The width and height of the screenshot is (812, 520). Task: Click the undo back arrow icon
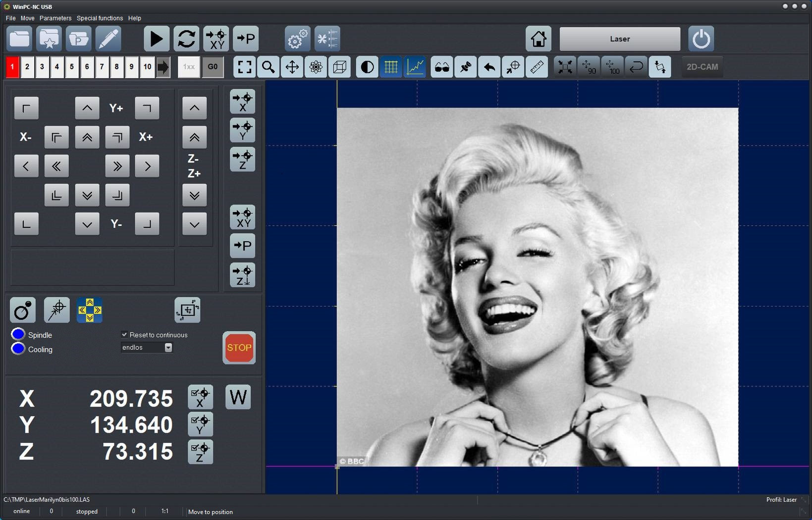[489, 67]
